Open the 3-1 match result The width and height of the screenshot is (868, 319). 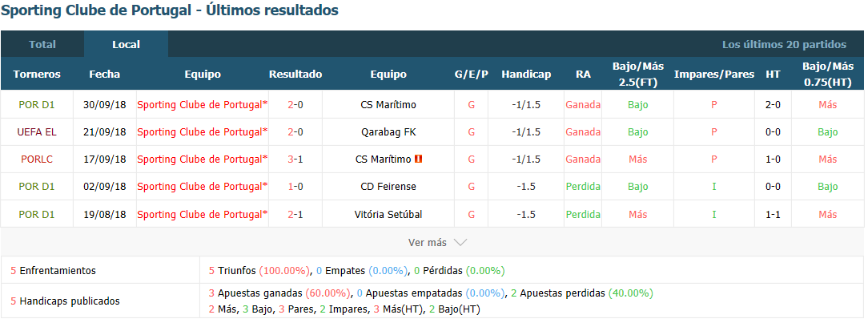pos(295,159)
